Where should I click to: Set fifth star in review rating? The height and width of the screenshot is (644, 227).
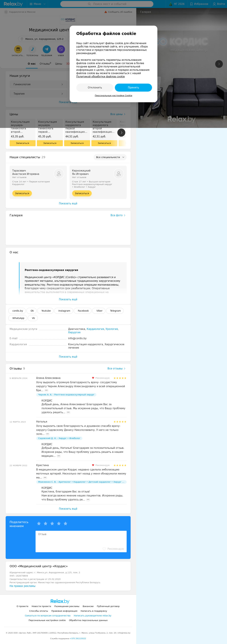pyautogui.click(x=65, y=523)
